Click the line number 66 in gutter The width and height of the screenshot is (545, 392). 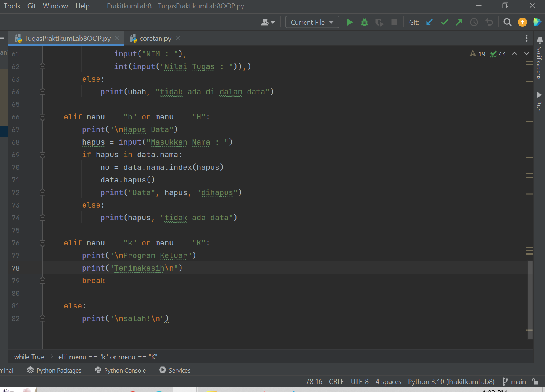[15, 117]
